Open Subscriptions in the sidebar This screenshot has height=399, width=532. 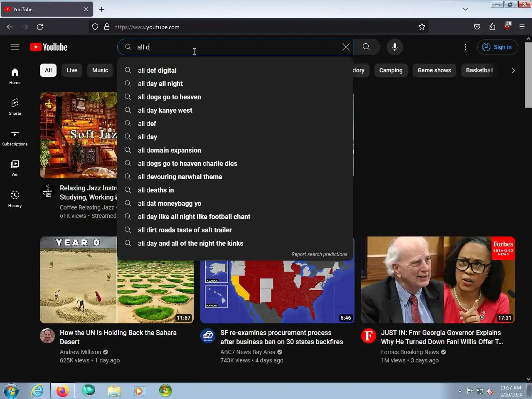pyautogui.click(x=15, y=138)
